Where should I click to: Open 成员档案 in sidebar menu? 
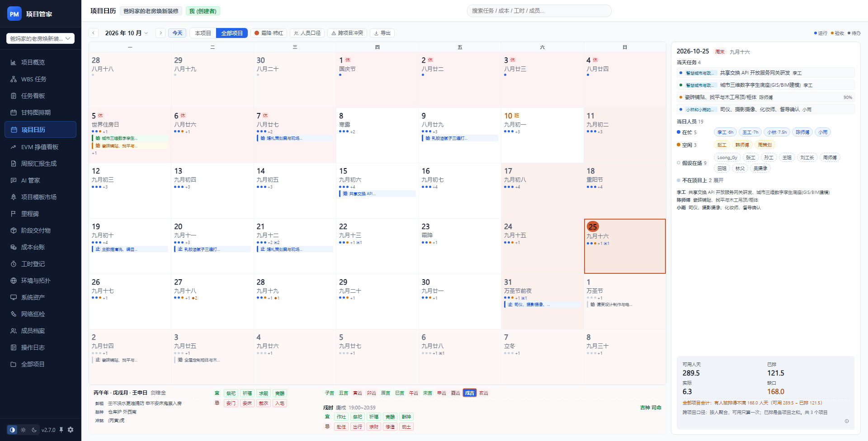click(x=40, y=331)
